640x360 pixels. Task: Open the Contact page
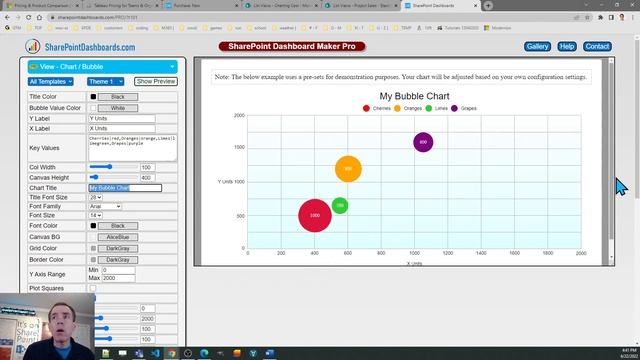(x=597, y=47)
